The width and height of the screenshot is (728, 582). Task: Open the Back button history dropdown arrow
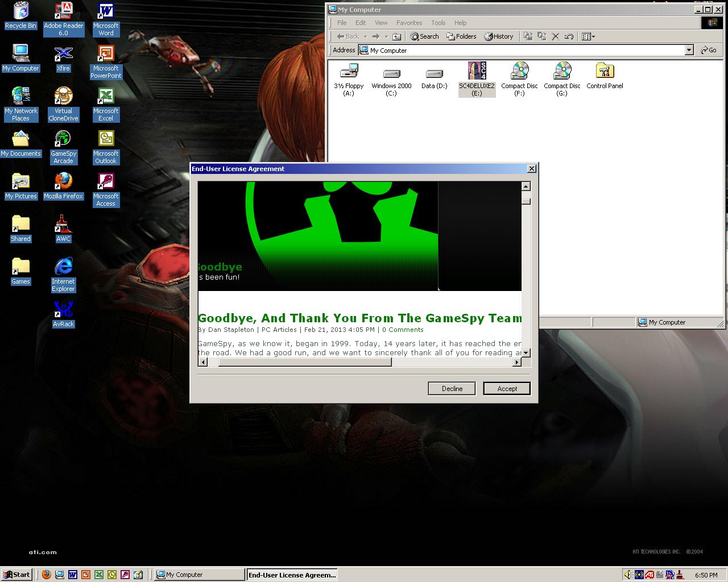click(x=365, y=36)
